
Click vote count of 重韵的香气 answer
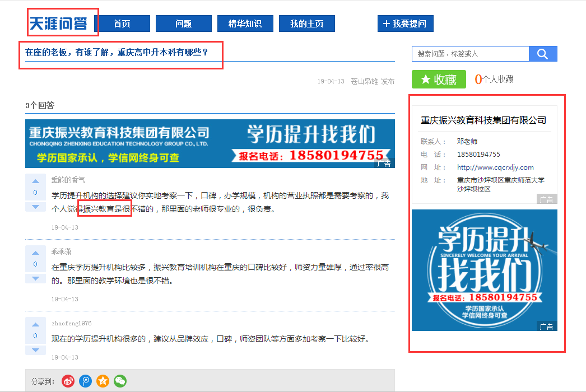35,193
